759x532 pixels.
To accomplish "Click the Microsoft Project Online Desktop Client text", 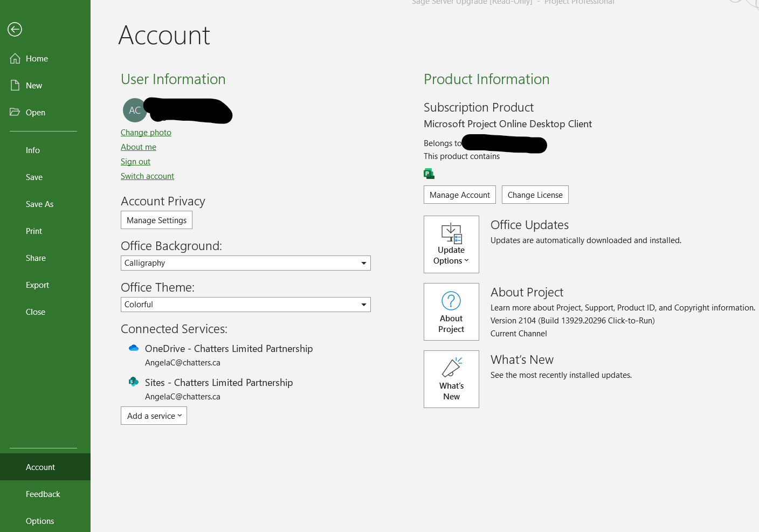I will 508,124.
